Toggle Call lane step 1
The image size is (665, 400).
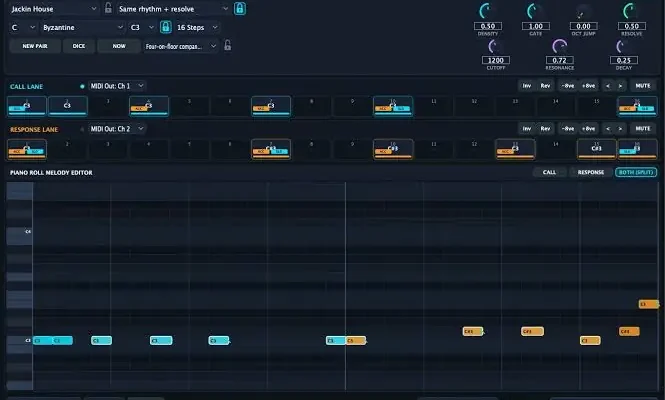27,106
